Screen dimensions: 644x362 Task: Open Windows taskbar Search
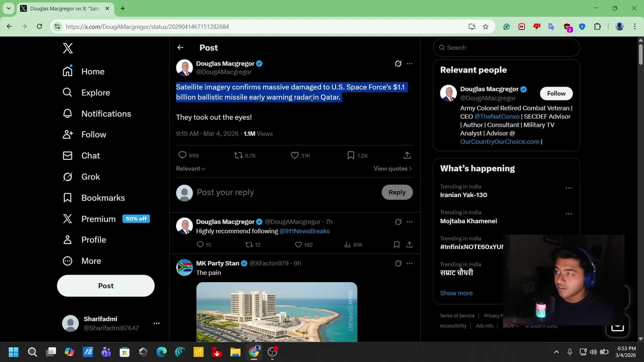32,352
